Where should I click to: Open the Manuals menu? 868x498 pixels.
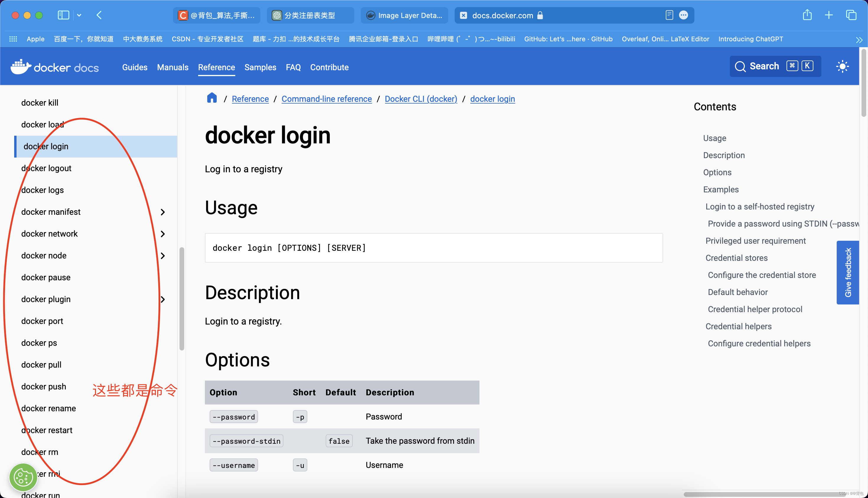(172, 67)
